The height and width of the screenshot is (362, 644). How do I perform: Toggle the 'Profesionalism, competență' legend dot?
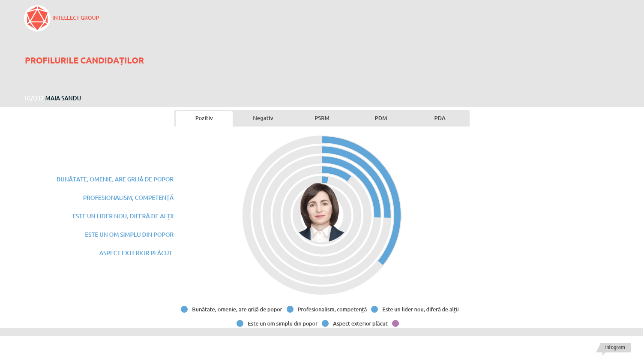[x=290, y=309]
